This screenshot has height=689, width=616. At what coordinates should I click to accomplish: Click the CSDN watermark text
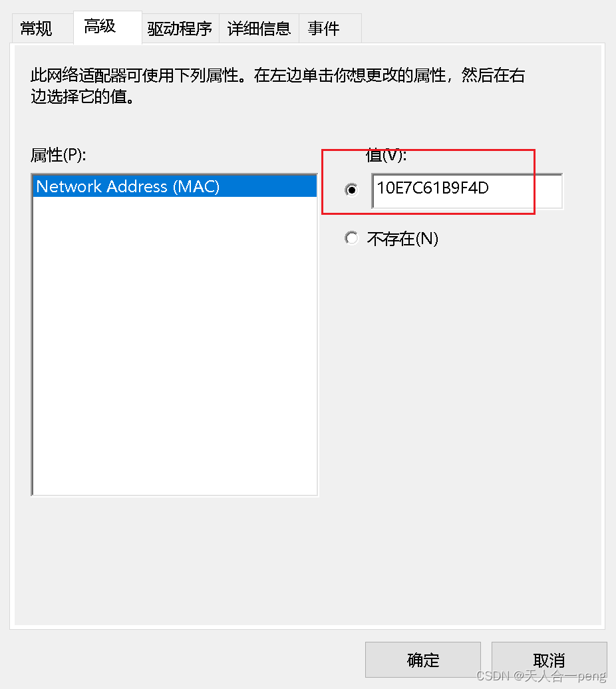541,676
